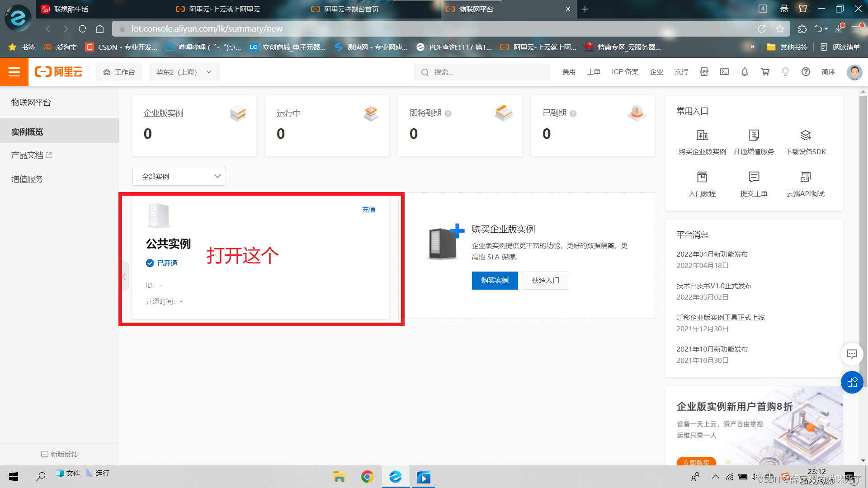Screen dimensions: 868x488
Task: Focus the console search field
Action: (482, 72)
